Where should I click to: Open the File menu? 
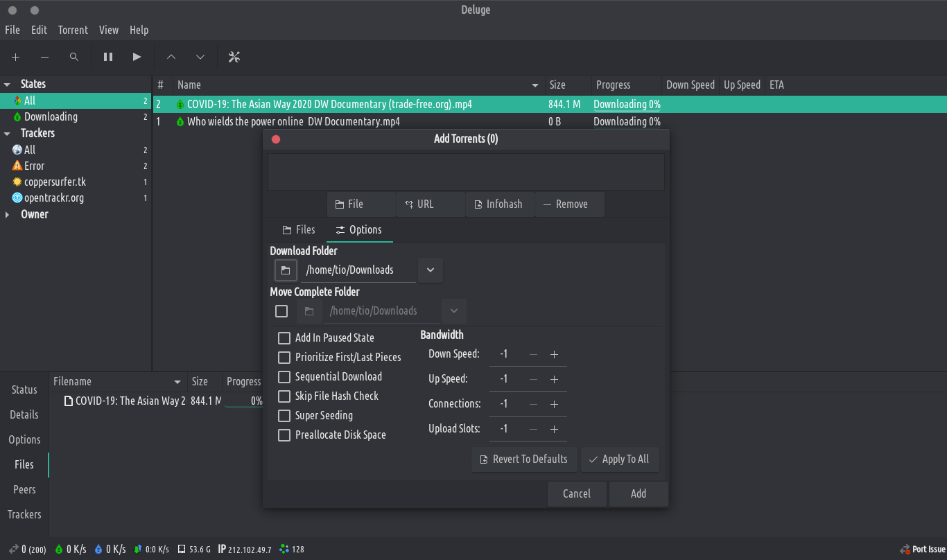click(x=12, y=30)
